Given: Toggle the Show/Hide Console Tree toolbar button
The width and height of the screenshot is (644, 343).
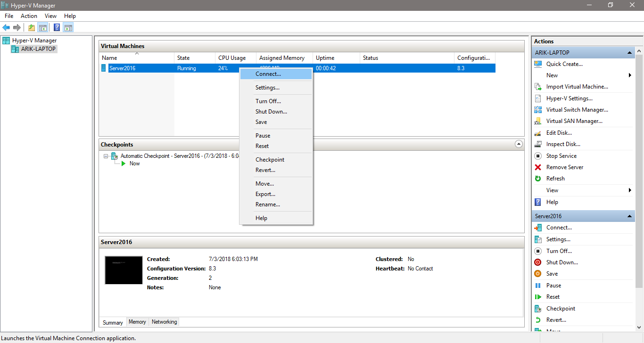Looking at the screenshot, I should coord(43,27).
